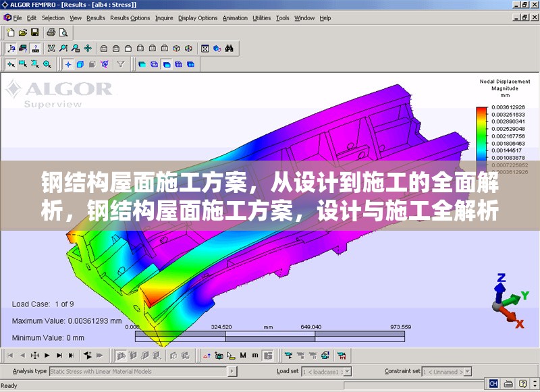Click the isometric view cube icon
This screenshot has width=540, height=392.
175,48
